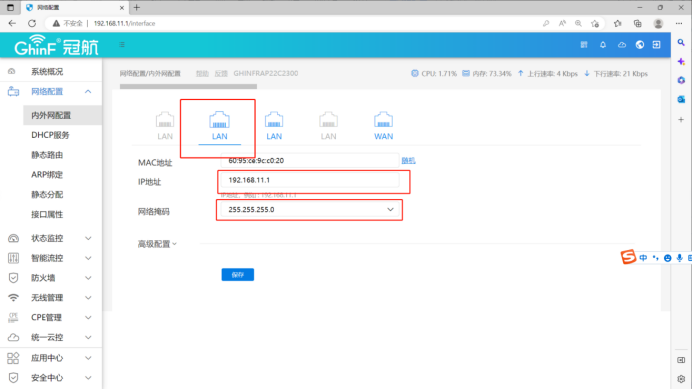Click the browser address bar URL
Screen dimensions: 692x389
124,23
